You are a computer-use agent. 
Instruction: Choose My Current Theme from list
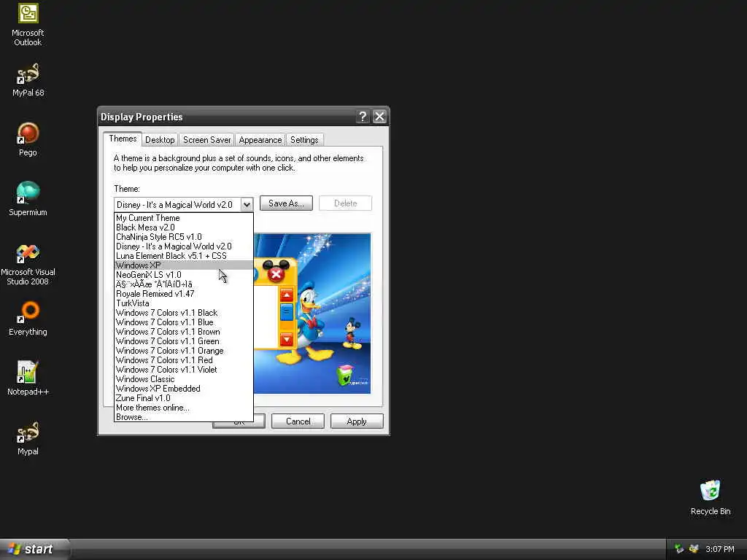(x=183, y=218)
